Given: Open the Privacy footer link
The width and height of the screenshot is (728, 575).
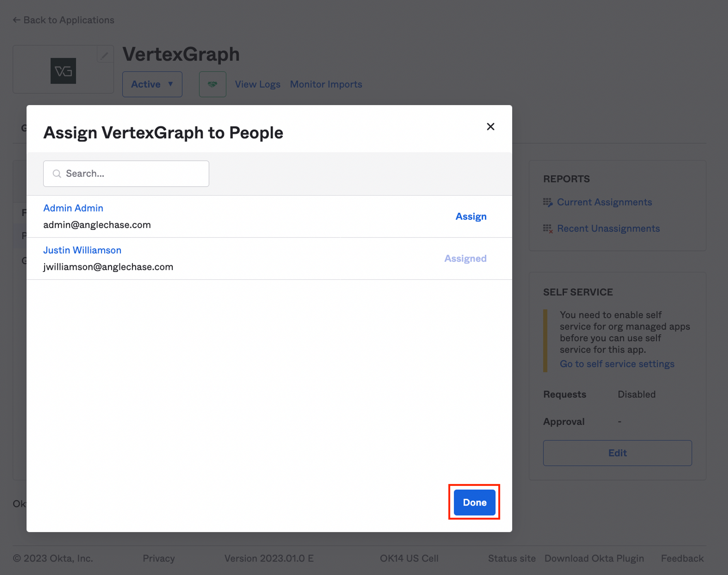Looking at the screenshot, I should [159, 558].
